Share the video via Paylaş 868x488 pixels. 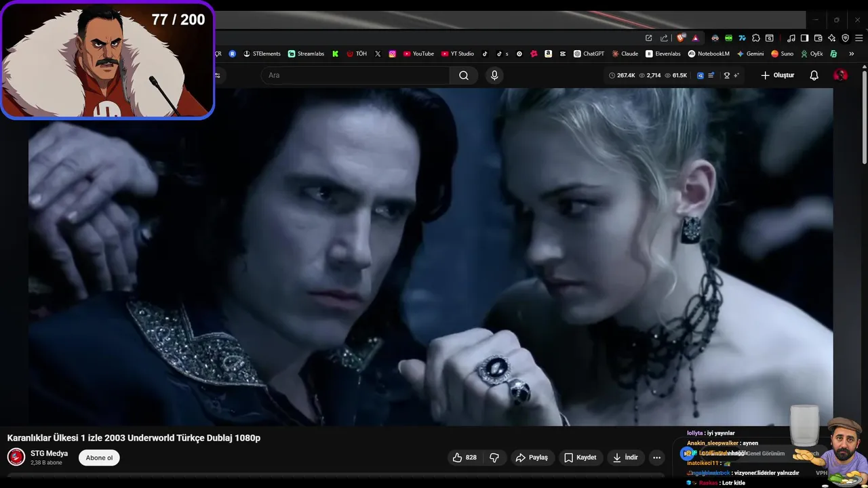(x=532, y=457)
